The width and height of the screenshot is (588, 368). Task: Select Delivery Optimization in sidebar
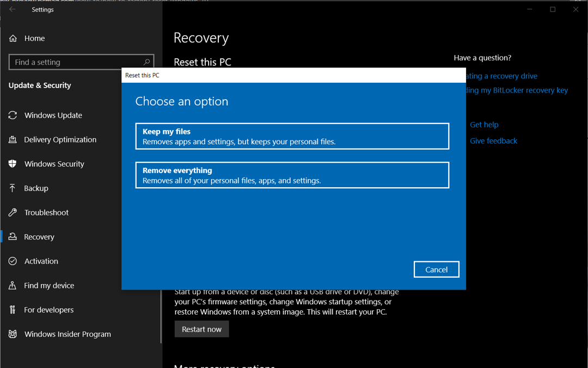59,139
